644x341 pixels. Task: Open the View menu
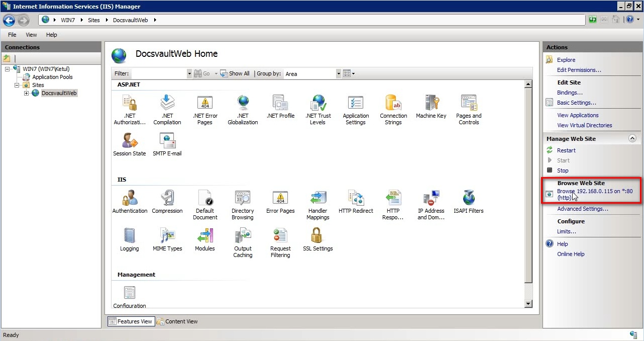(31, 34)
